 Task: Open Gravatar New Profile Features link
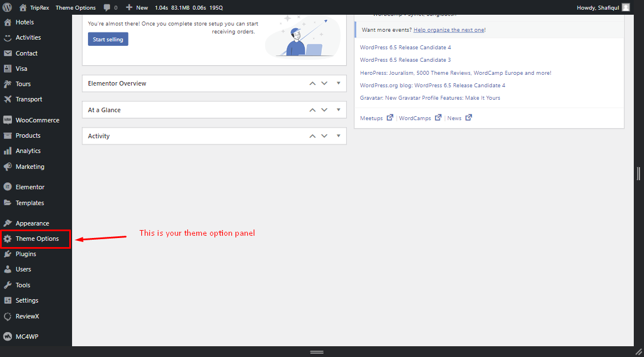[x=430, y=97]
